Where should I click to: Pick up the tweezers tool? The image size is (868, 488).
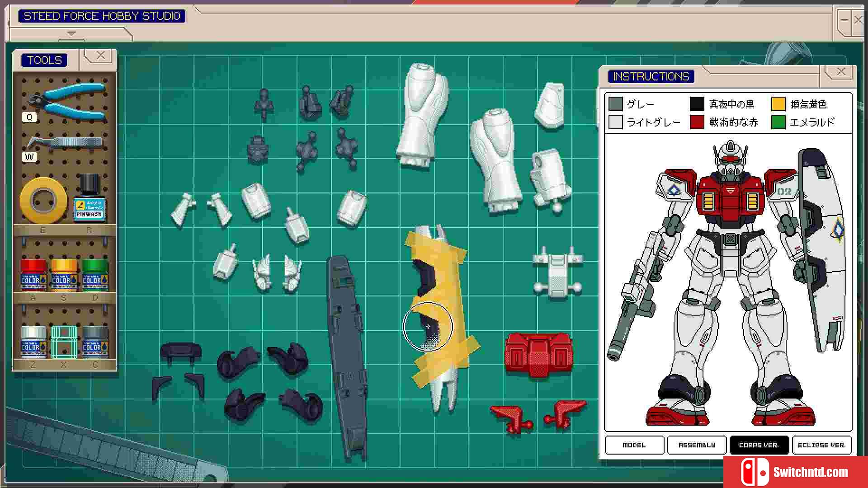(x=66, y=143)
